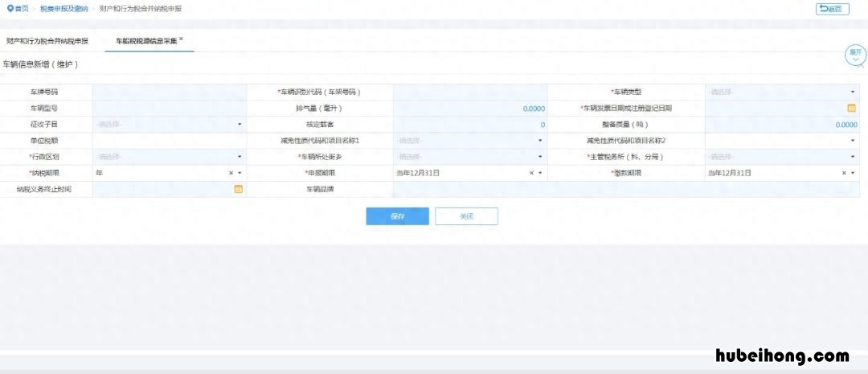The width and height of the screenshot is (868, 374).
Task: Clear the 申报期限 value with x
Action: pos(531,173)
